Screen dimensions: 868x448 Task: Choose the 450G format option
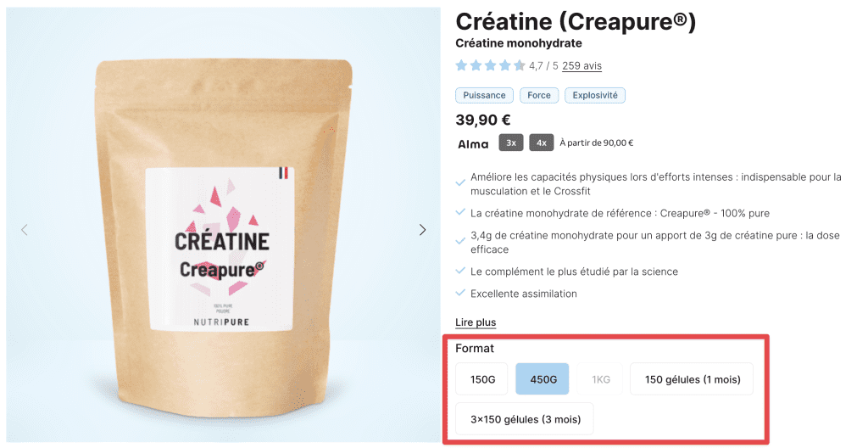pyautogui.click(x=542, y=379)
